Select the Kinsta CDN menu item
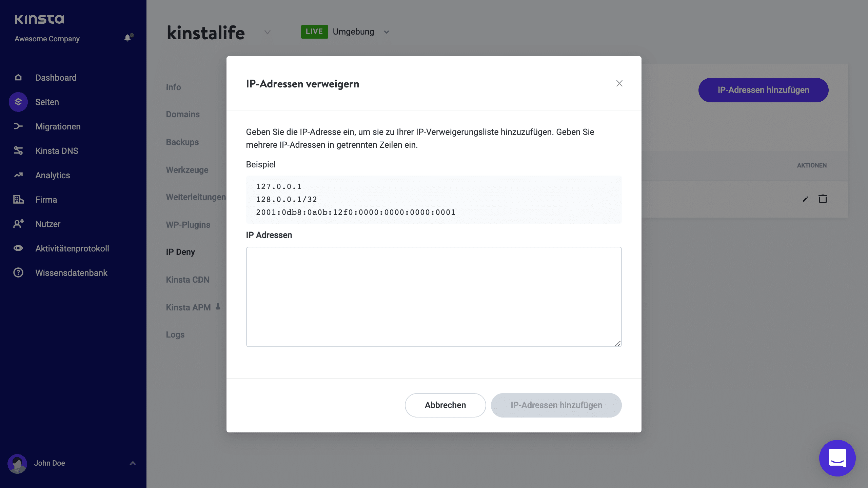 pos(188,280)
